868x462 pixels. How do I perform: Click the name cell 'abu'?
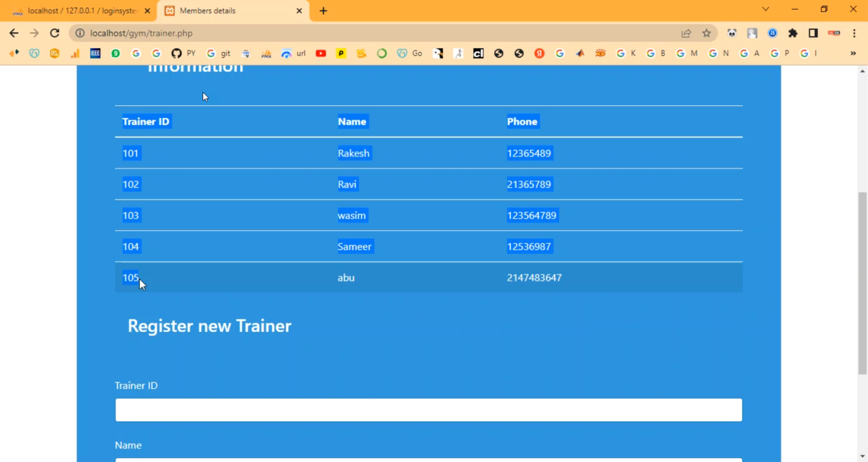[346, 278]
